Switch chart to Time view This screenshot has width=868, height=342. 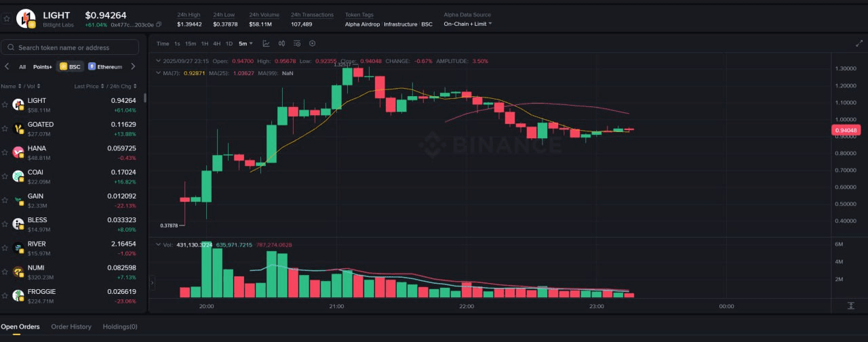coord(163,43)
